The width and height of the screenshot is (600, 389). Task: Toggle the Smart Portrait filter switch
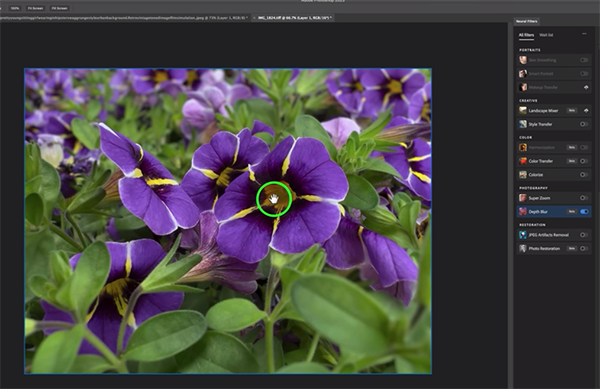coord(584,73)
